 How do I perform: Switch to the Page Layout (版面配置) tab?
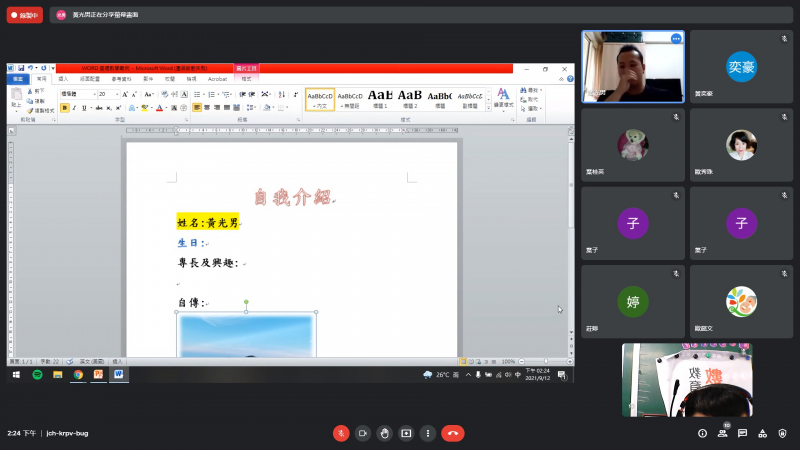pos(90,79)
